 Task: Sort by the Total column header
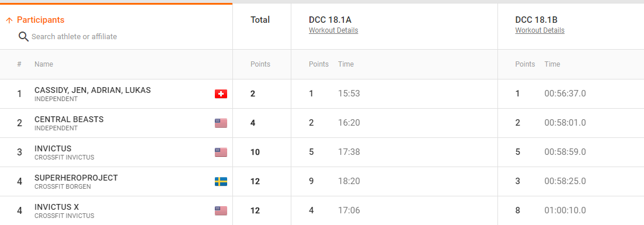click(x=260, y=20)
